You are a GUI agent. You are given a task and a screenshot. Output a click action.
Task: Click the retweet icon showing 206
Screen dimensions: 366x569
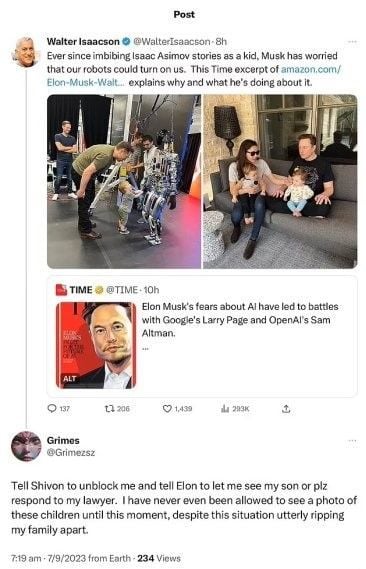[108, 409]
